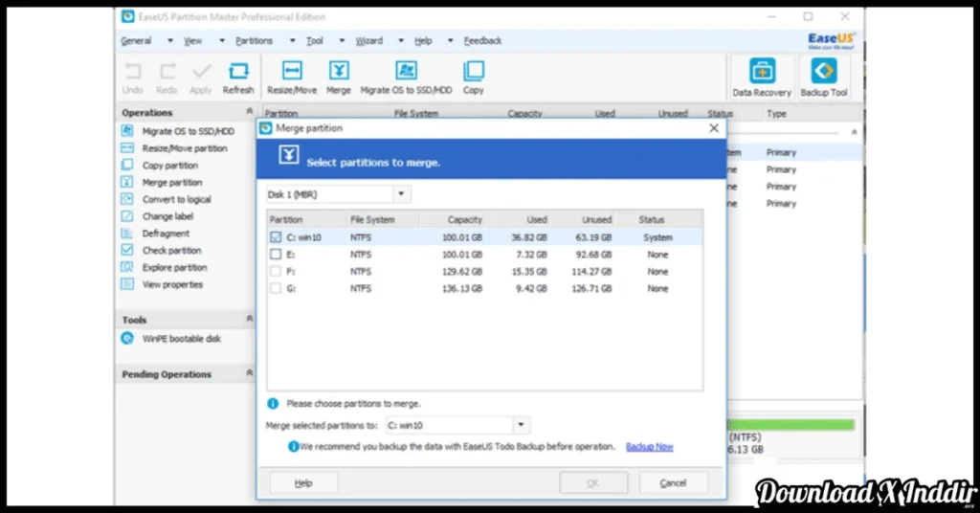Click View properties sidebar icon

(127, 284)
